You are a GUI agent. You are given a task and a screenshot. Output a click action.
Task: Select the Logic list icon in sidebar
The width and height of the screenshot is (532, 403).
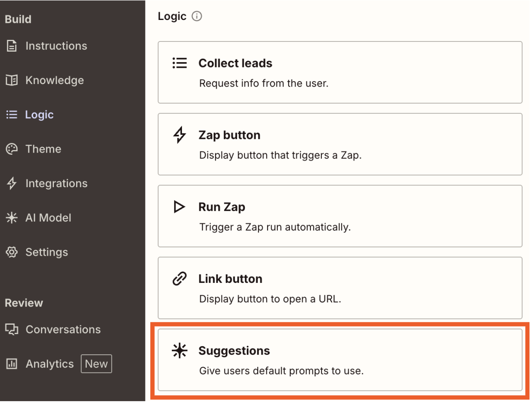12,114
